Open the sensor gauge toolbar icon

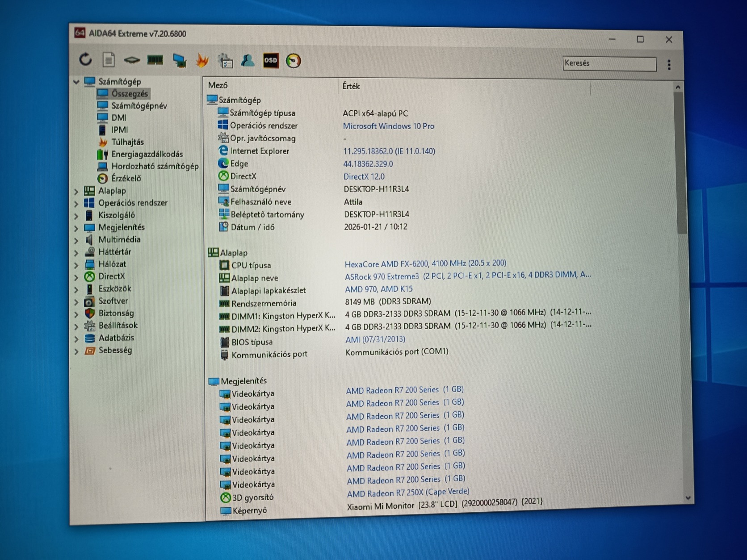294,61
